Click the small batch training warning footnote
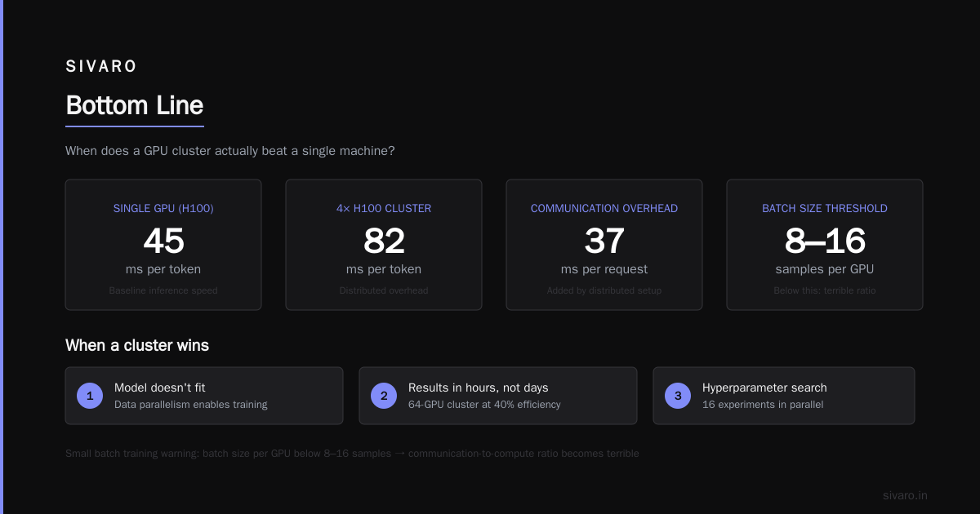980x514 pixels. [x=352, y=454]
